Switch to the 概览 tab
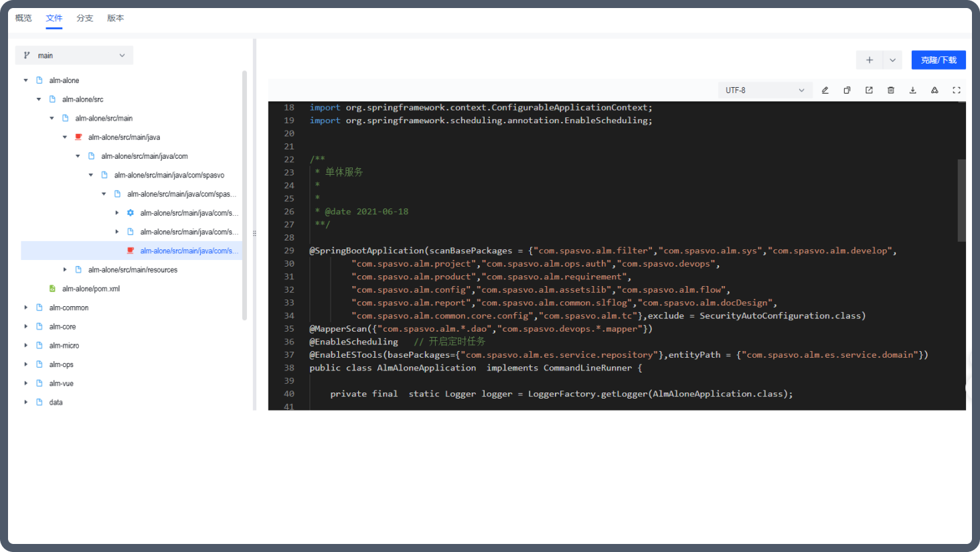Viewport: 980px width, 552px height. (23, 18)
